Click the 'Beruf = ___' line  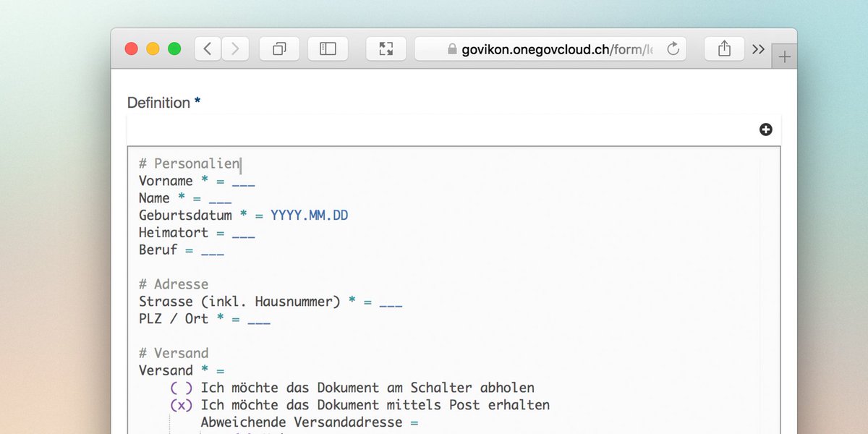point(182,250)
